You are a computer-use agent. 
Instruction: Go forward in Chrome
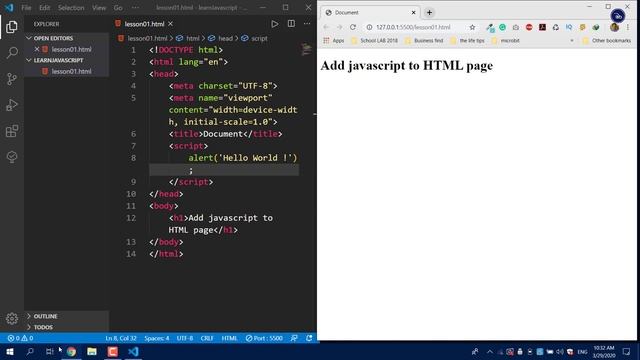point(340,27)
